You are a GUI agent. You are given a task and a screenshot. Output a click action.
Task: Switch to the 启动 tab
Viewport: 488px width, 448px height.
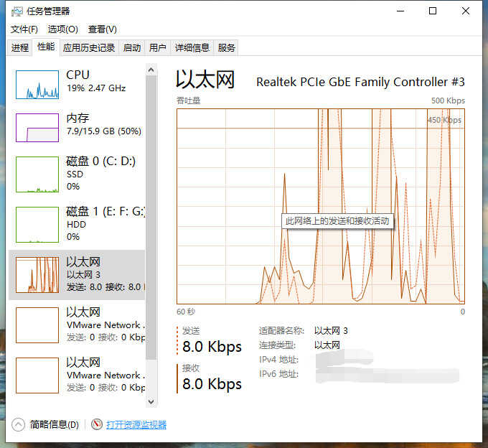tap(132, 48)
